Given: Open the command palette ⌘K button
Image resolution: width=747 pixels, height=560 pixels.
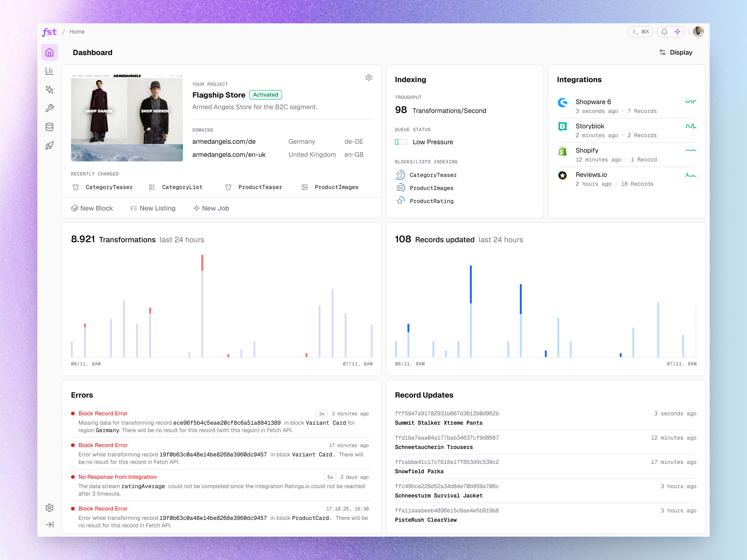Looking at the screenshot, I should [x=640, y=32].
